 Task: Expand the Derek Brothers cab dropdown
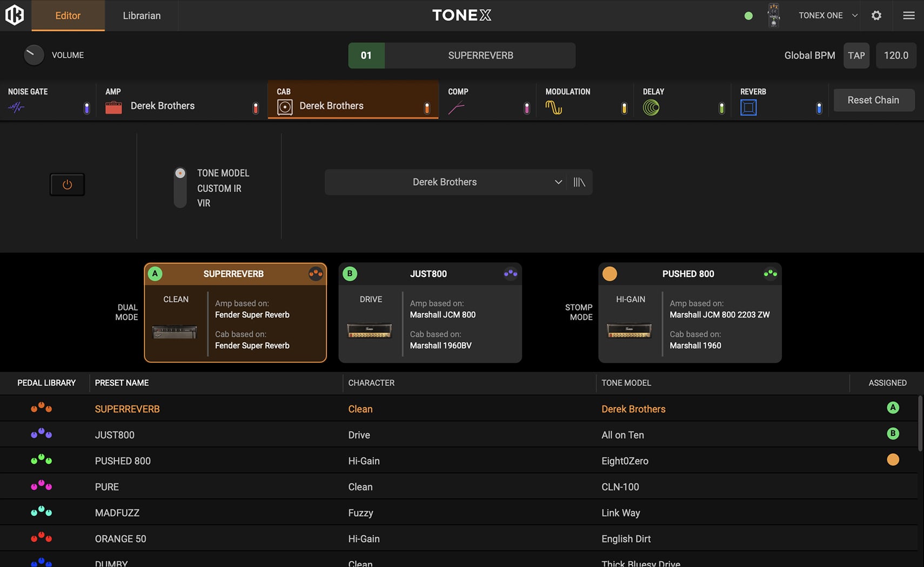pos(558,183)
